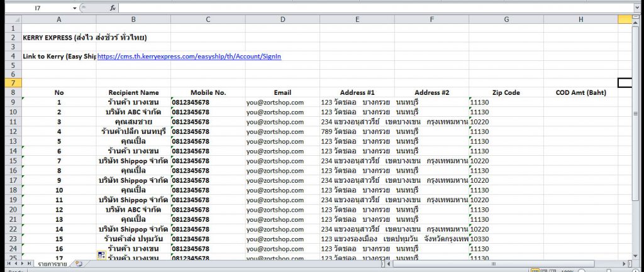Select the COD Amt (Baht) header cell
The height and width of the screenshot is (272, 644).
coord(581,92)
